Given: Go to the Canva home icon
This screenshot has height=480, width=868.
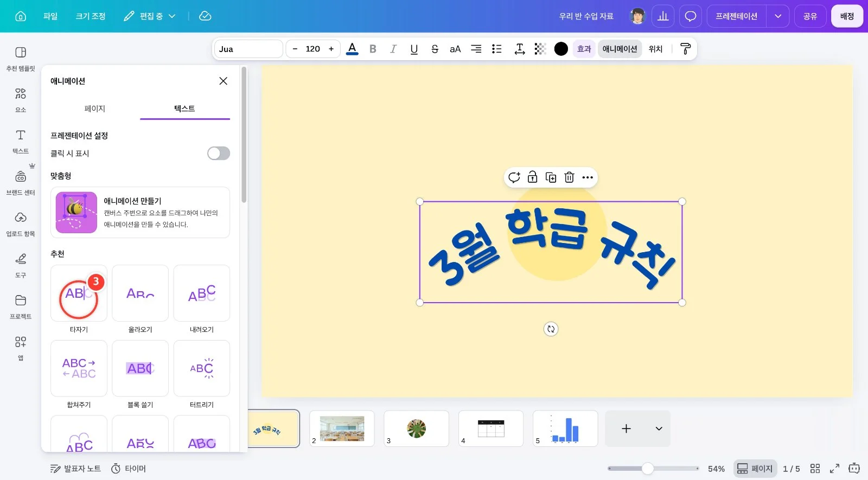Looking at the screenshot, I should pyautogui.click(x=21, y=16).
